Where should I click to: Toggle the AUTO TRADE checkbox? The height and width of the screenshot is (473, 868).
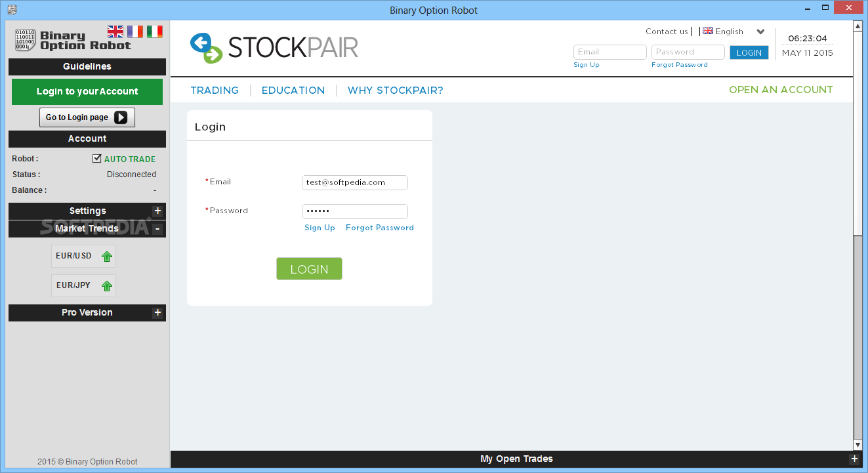(x=97, y=158)
